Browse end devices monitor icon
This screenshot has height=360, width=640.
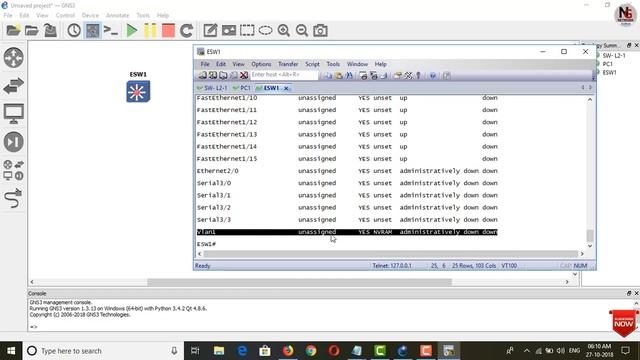coord(13,114)
